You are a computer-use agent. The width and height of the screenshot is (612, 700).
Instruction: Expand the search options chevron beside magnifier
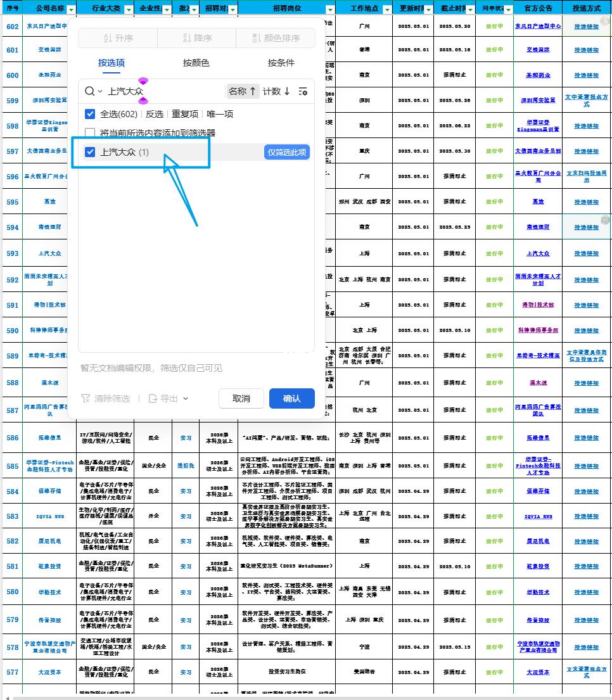[100, 91]
